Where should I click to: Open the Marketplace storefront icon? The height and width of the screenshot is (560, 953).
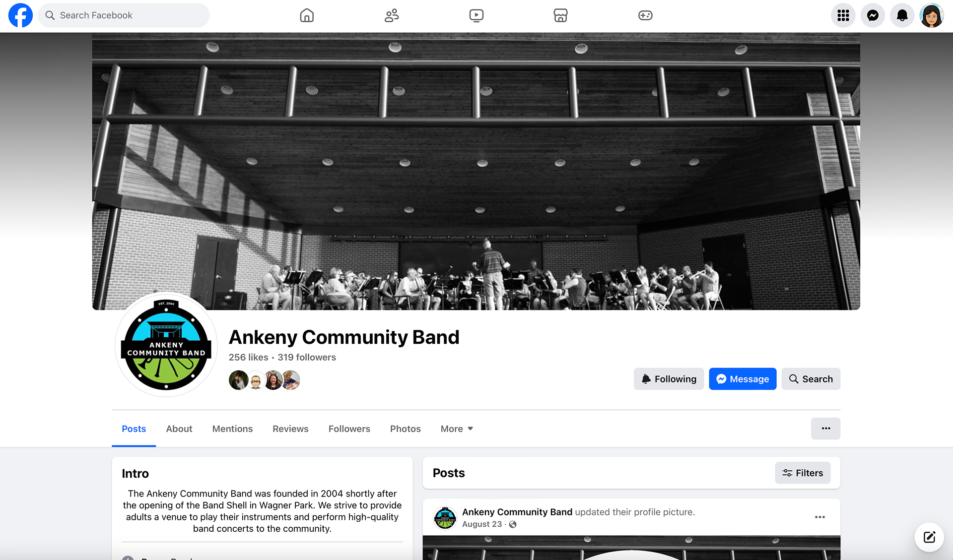pos(560,15)
